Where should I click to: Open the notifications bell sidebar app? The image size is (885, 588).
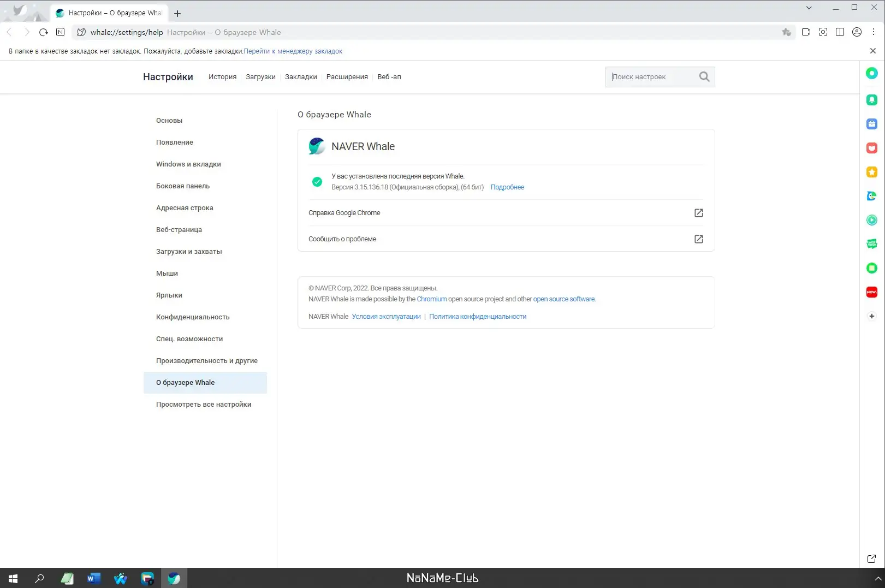tap(872, 100)
